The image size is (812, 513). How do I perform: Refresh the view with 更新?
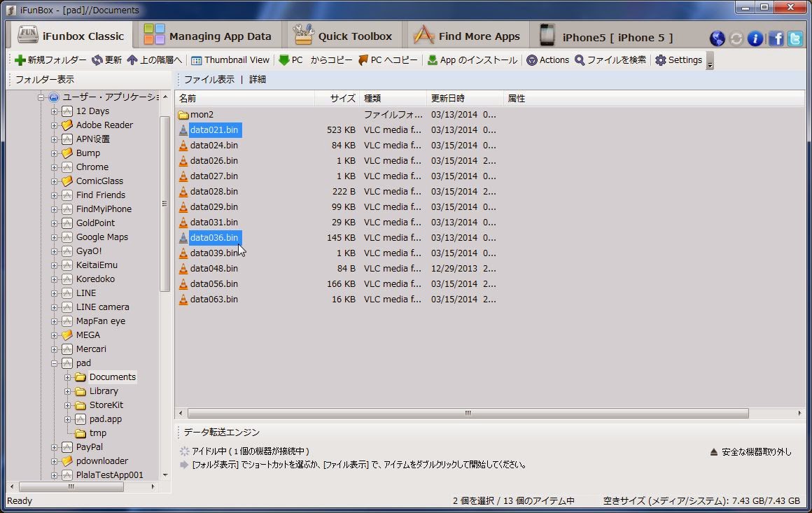(x=106, y=60)
